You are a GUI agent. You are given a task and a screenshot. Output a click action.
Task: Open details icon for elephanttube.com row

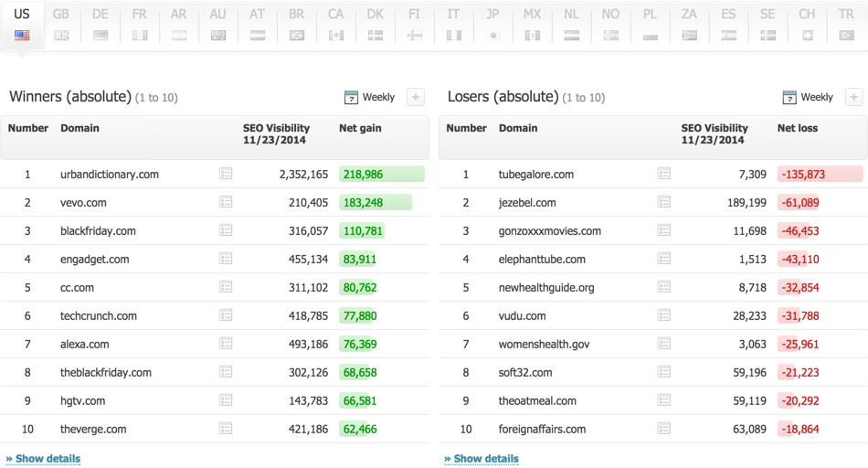click(663, 259)
